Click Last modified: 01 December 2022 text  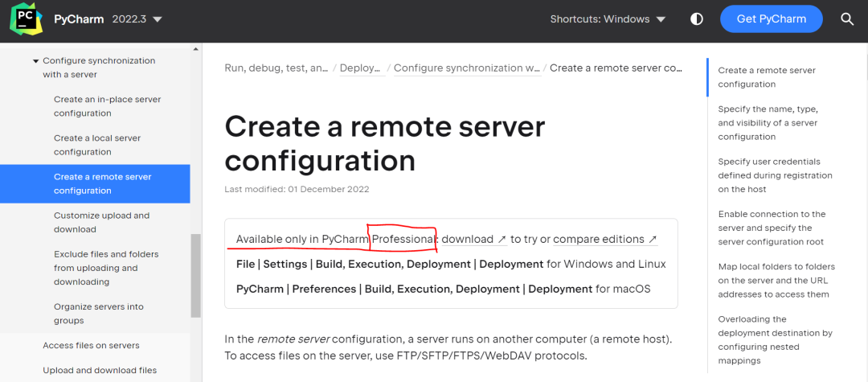[x=297, y=189]
